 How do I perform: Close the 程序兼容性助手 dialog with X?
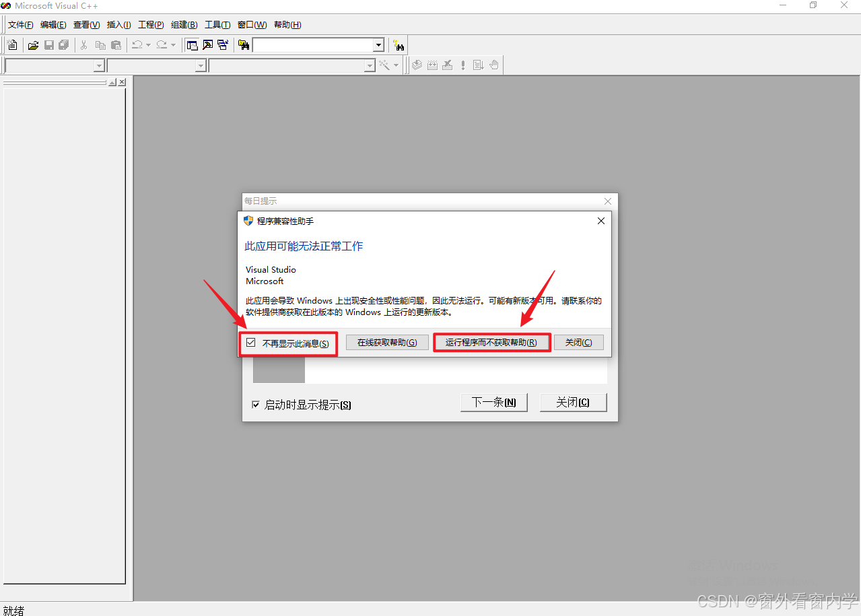(x=601, y=221)
